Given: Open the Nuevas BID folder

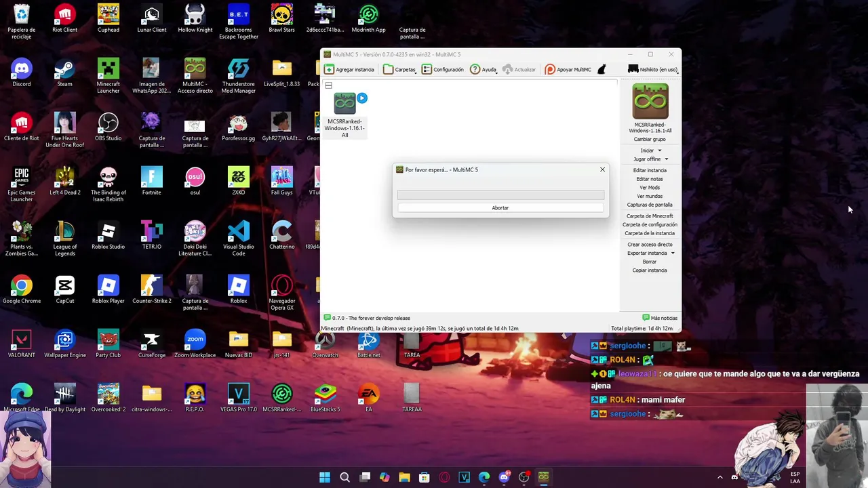Looking at the screenshot, I should [x=239, y=344].
